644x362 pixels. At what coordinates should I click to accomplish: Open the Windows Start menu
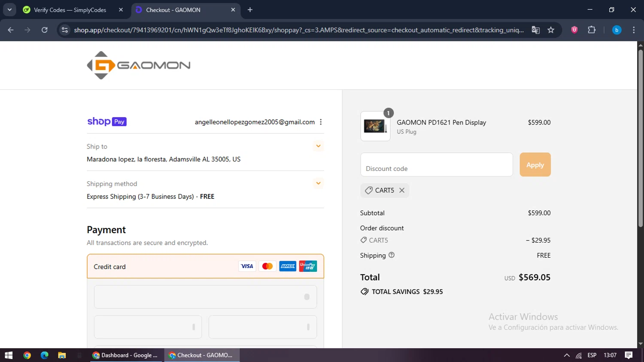click(9, 355)
